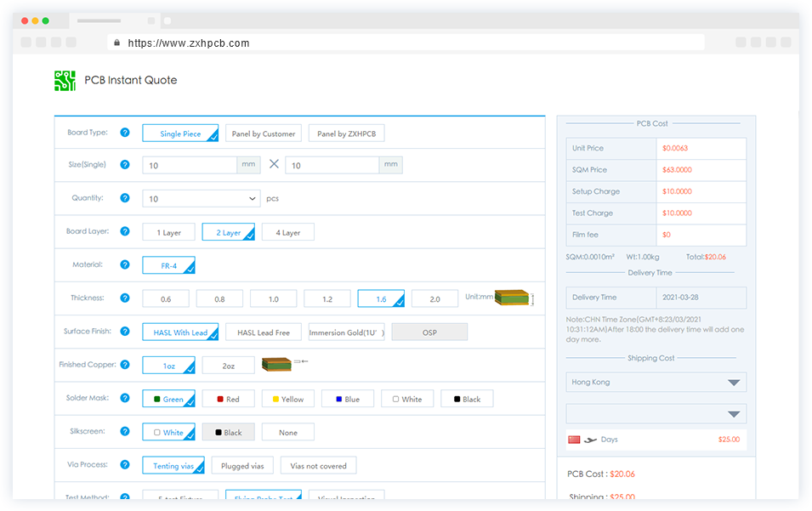Choose Panel by Customer board type

pyautogui.click(x=264, y=133)
